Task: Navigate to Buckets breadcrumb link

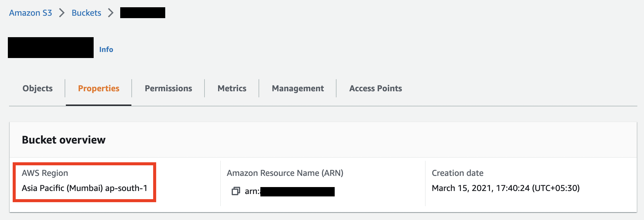Action: (x=86, y=13)
